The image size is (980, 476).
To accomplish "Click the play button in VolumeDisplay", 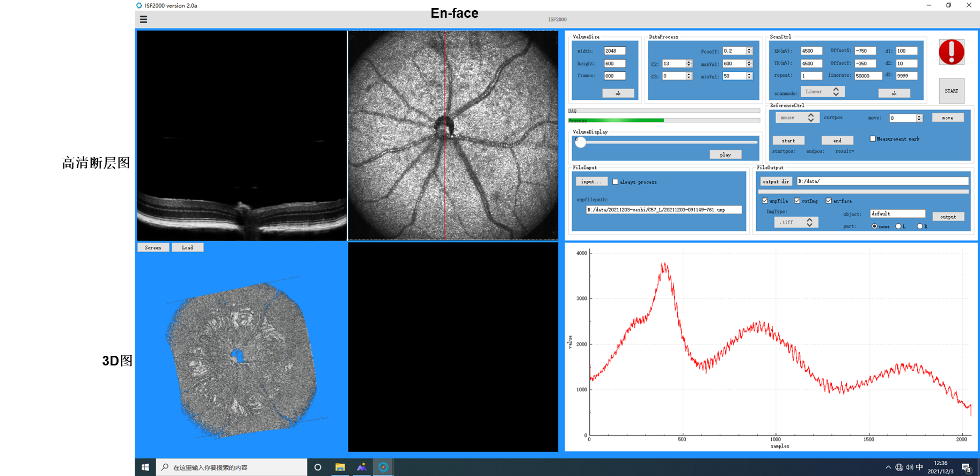I will click(726, 155).
